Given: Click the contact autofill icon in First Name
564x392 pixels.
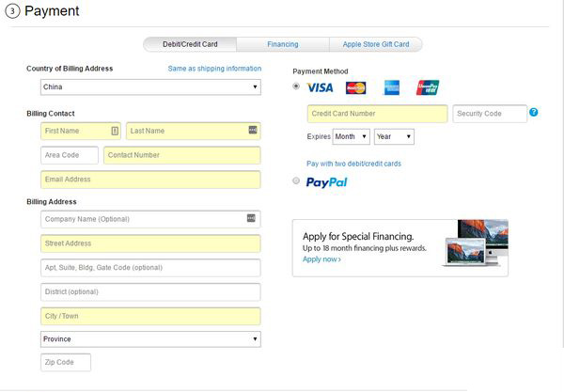Looking at the screenshot, I should click(115, 131).
